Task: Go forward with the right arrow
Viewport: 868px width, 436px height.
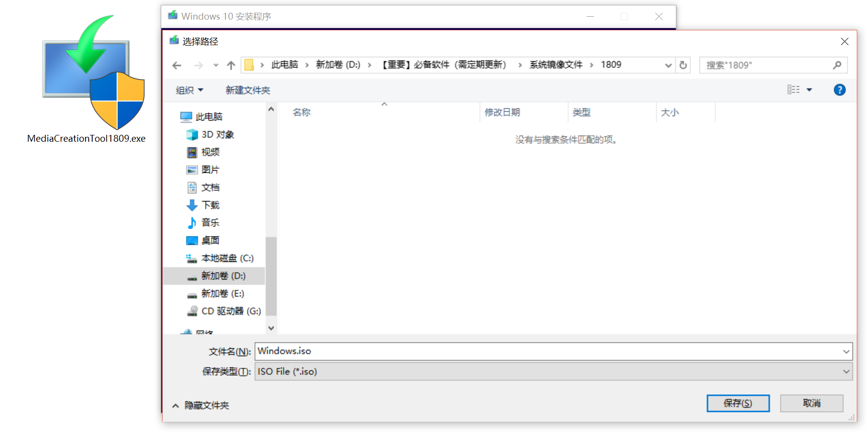Action: (198, 65)
